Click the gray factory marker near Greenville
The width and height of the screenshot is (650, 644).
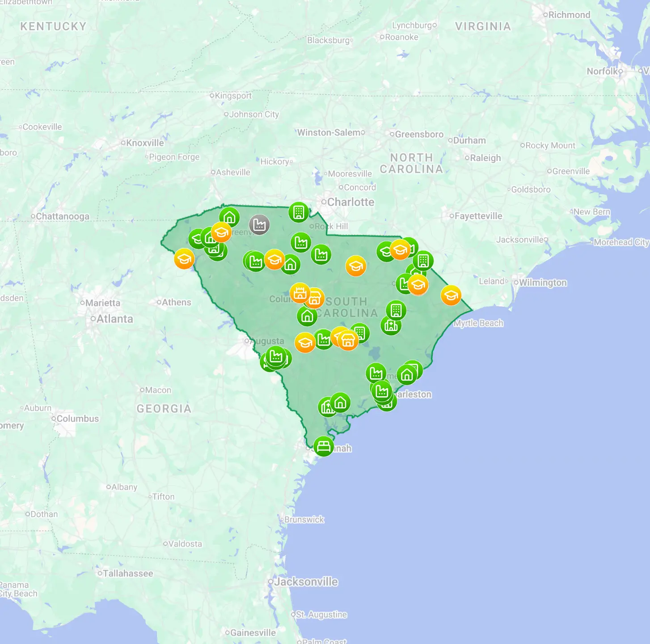[x=259, y=225]
